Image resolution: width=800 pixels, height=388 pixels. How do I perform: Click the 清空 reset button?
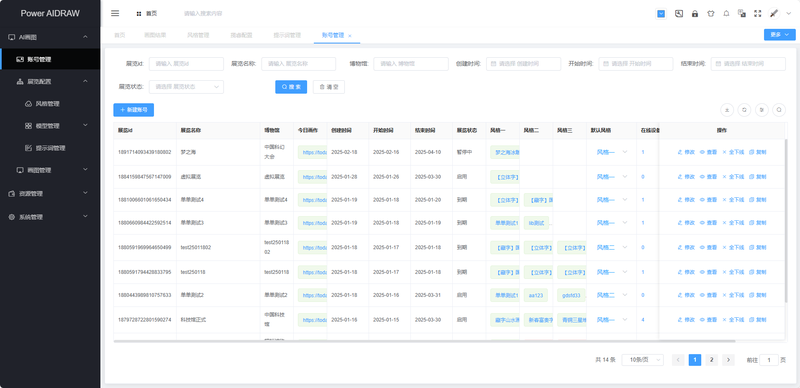pyautogui.click(x=329, y=87)
